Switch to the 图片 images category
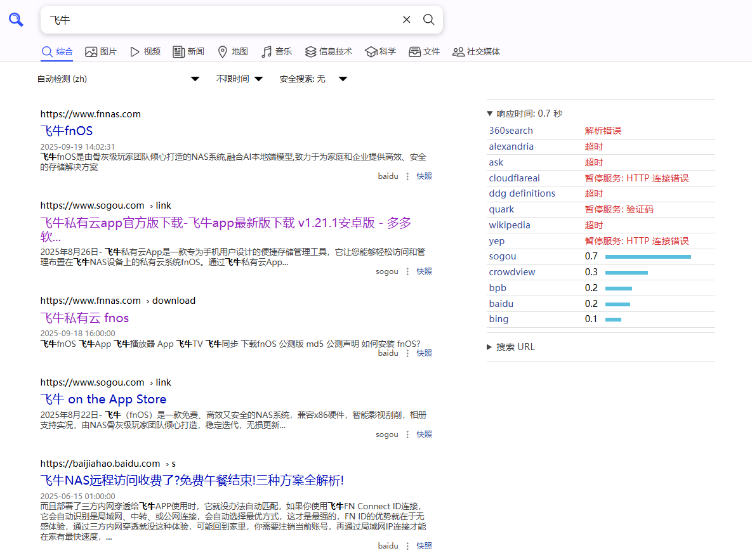 click(101, 51)
